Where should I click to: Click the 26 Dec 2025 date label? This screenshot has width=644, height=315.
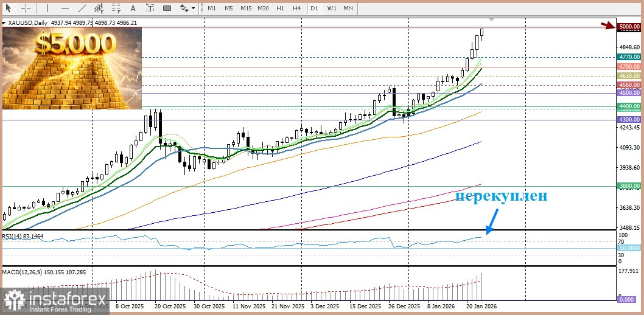point(405,306)
